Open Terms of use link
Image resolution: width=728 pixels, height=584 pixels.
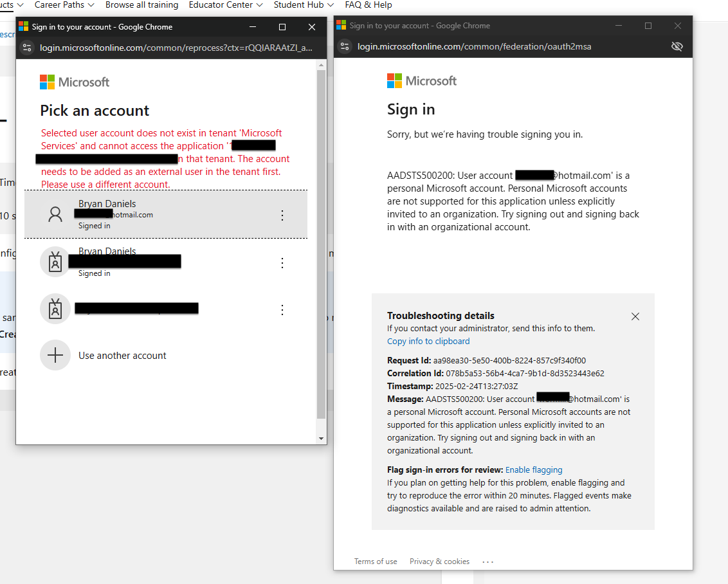(x=376, y=561)
